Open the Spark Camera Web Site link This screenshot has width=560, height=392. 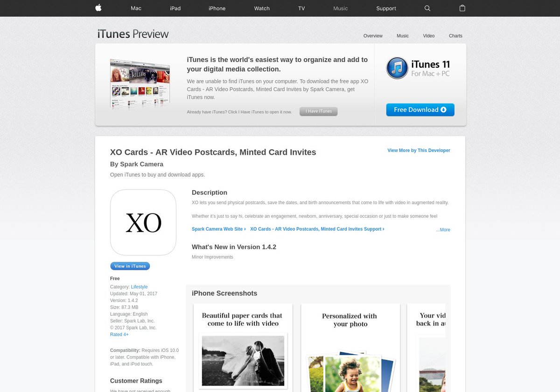click(218, 229)
